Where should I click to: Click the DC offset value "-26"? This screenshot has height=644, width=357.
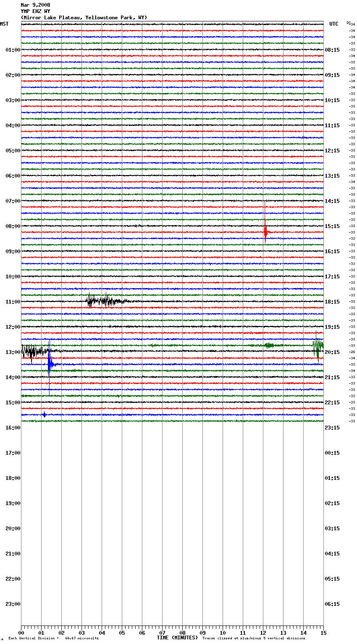click(352, 352)
